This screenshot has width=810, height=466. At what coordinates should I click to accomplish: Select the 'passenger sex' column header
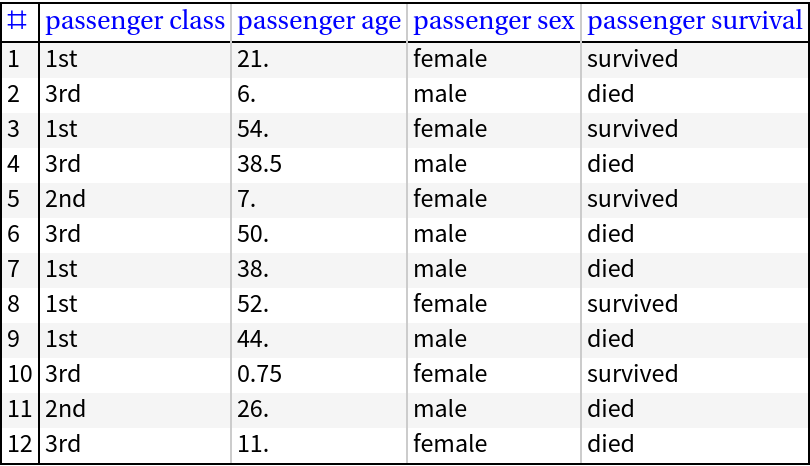click(x=494, y=21)
